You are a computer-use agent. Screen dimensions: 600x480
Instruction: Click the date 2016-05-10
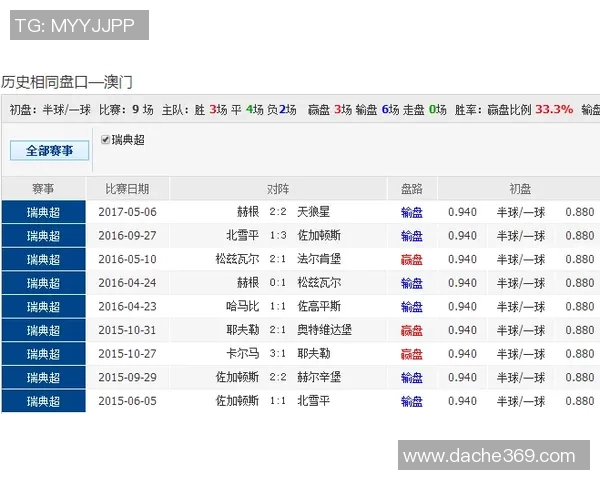(x=127, y=260)
